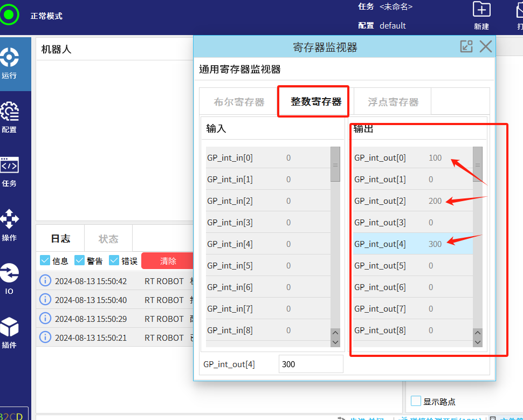The width and height of the screenshot is (523, 420).
Task: Uncheck the 信息 log filter checkbox
Action: pyautogui.click(x=45, y=260)
